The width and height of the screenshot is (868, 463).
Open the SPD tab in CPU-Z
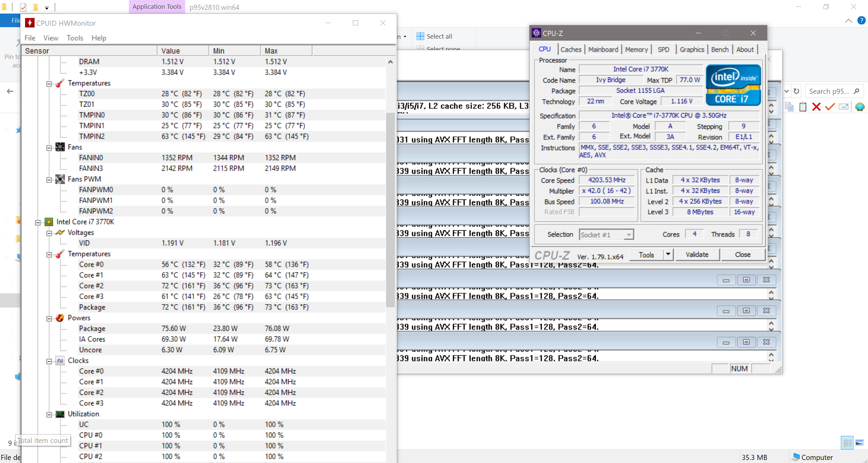coord(664,49)
